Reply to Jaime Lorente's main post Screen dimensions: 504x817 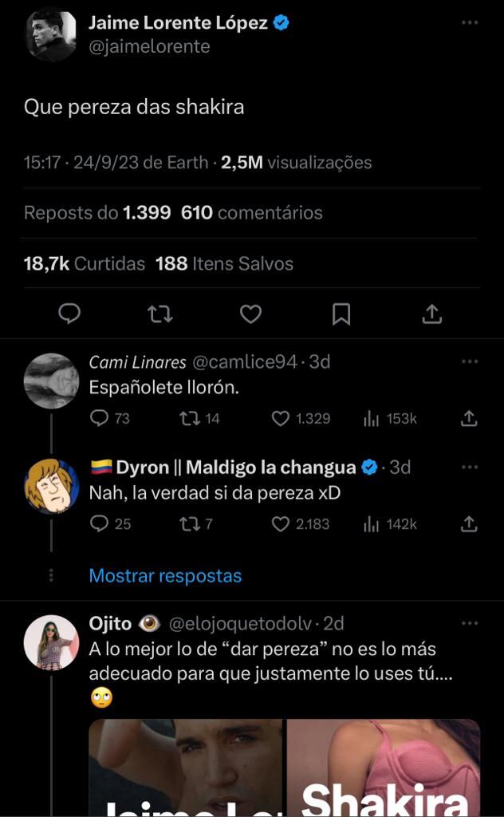pyautogui.click(x=70, y=314)
